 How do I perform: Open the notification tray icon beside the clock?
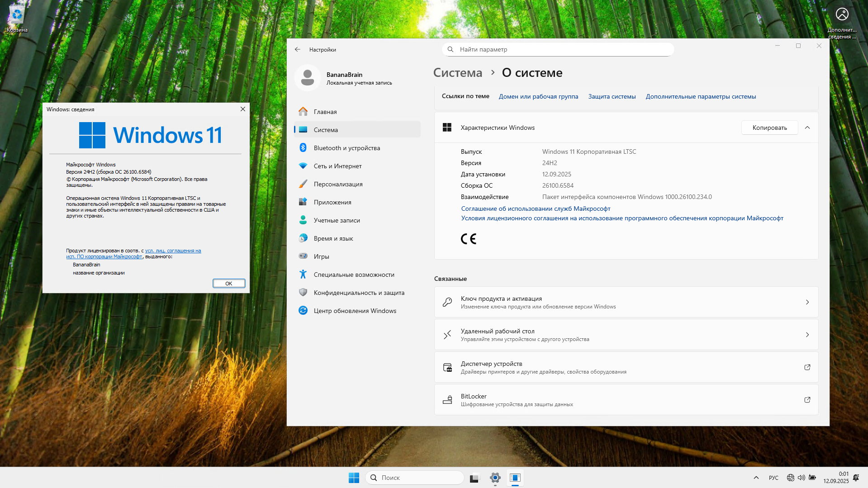(856, 478)
